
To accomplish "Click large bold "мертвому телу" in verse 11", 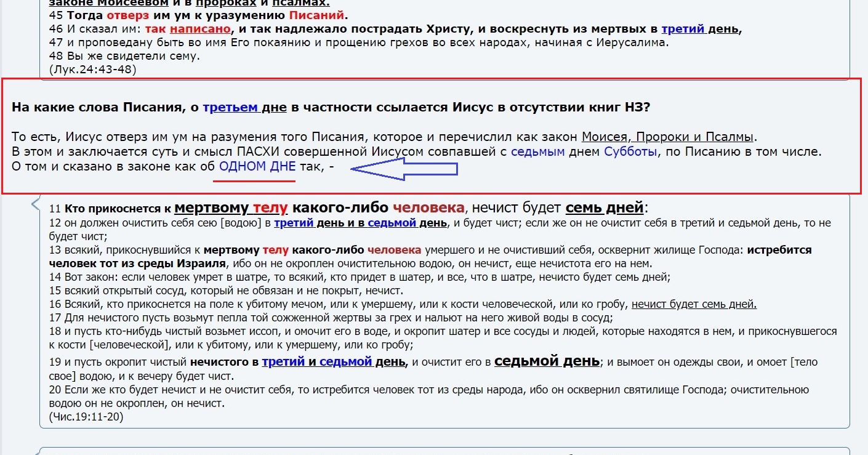I will pyautogui.click(x=231, y=207).
